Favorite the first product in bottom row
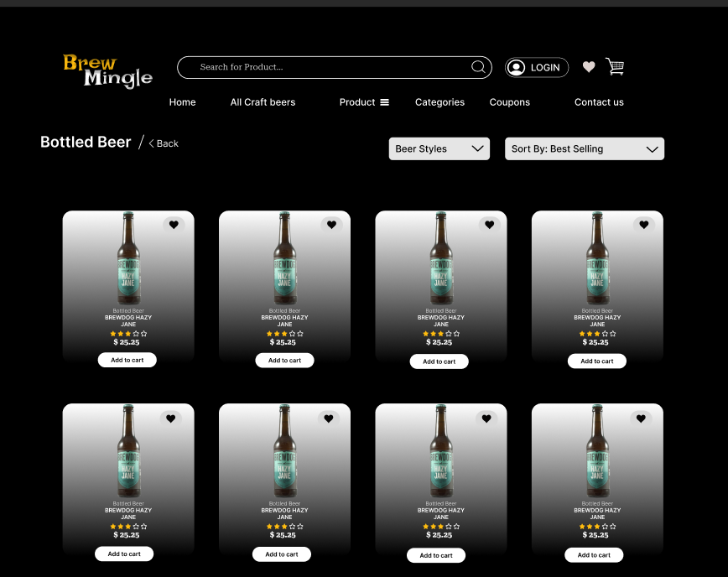728x577 pixels. click(x=171, y=418)
